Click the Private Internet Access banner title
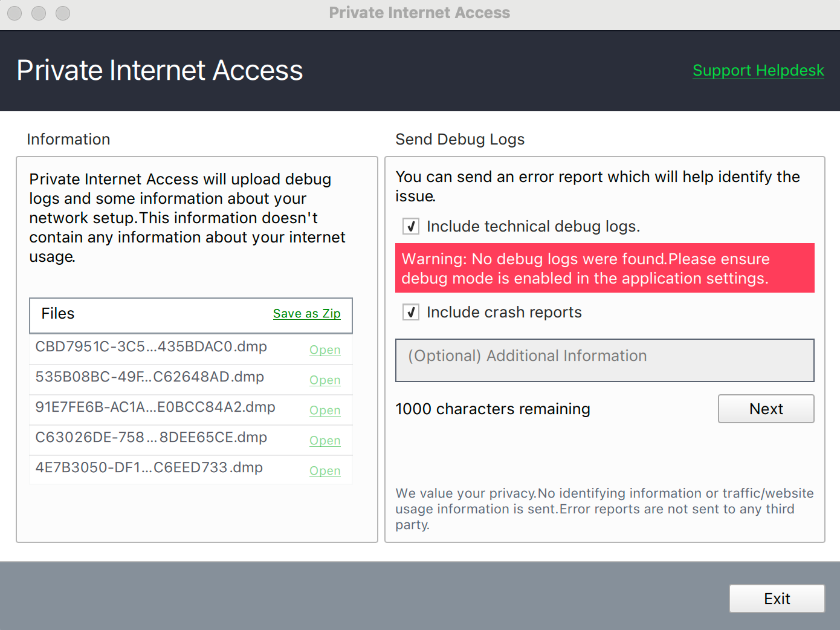Image resolution: width=840 pixels, height=630 pixels. (x=160, y=71)
